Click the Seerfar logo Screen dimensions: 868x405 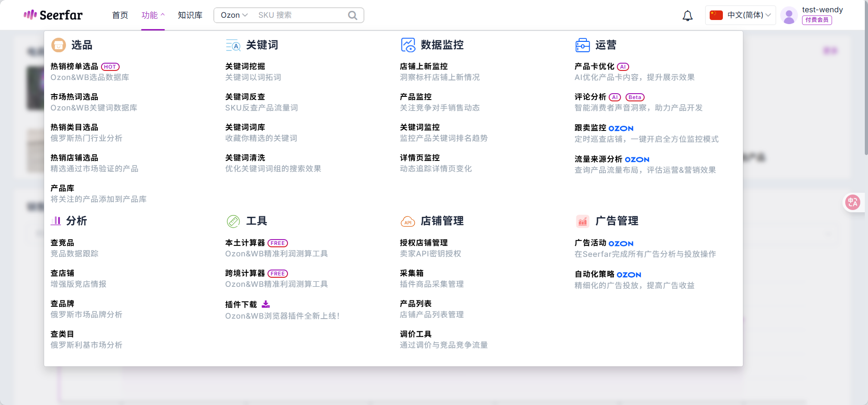point(53,15)
